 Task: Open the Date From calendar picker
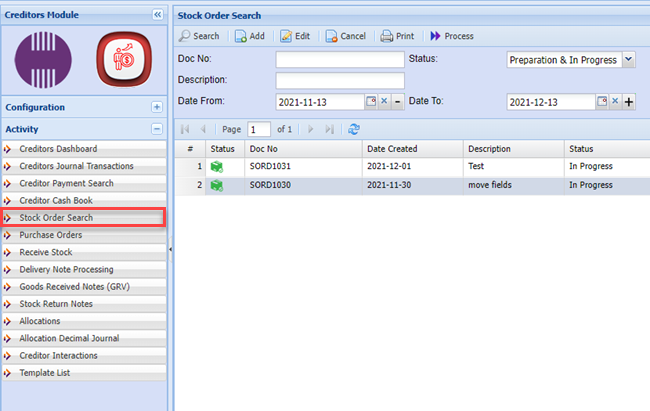click(x=370, y=102)
